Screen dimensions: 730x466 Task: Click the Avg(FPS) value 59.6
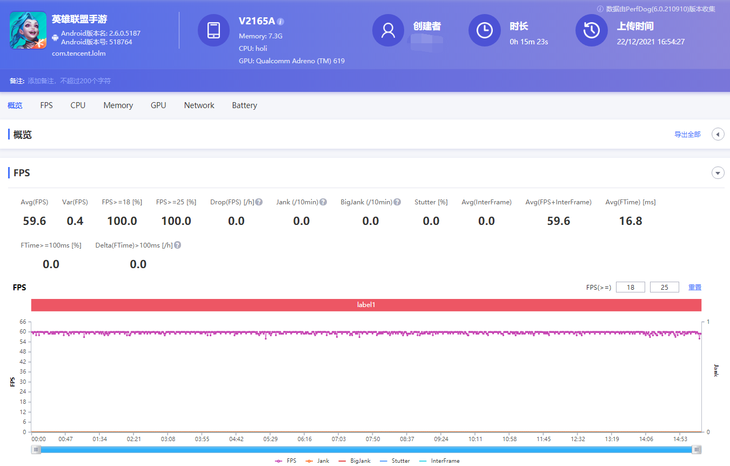pos(34,221)
